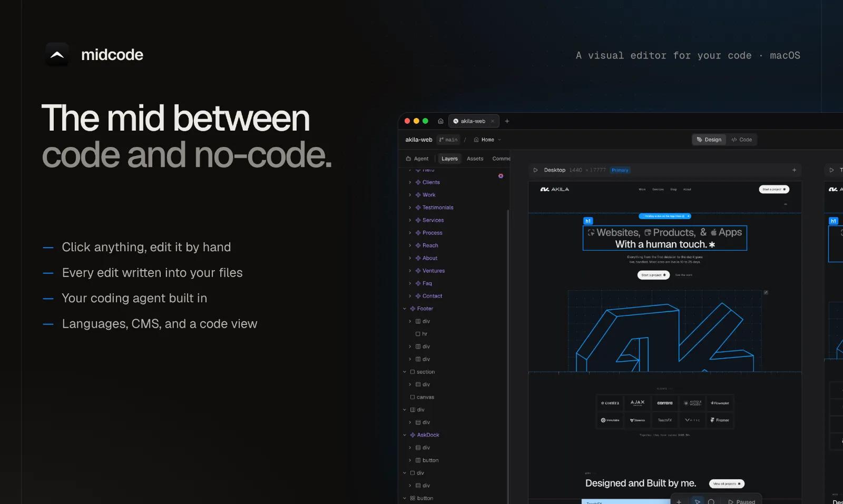
Task: Select the pointer cursor tool in bottom toolbar
Action: pos(697,501)
